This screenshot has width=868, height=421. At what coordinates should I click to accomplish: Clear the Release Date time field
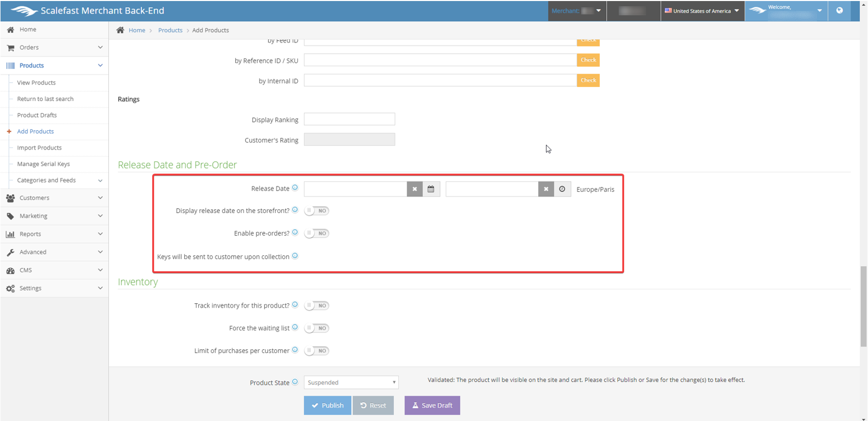click(x=546, y=189)
